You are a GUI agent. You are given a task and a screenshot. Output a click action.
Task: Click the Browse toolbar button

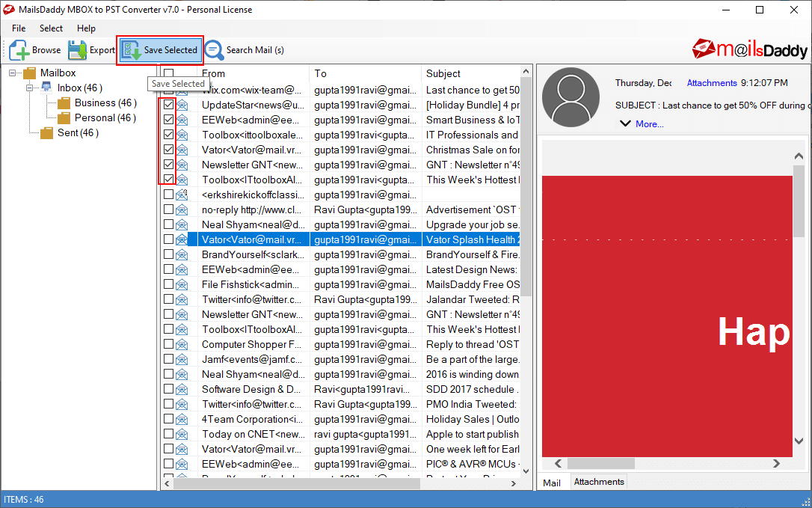pyautogui.click(x=34, y=50)
